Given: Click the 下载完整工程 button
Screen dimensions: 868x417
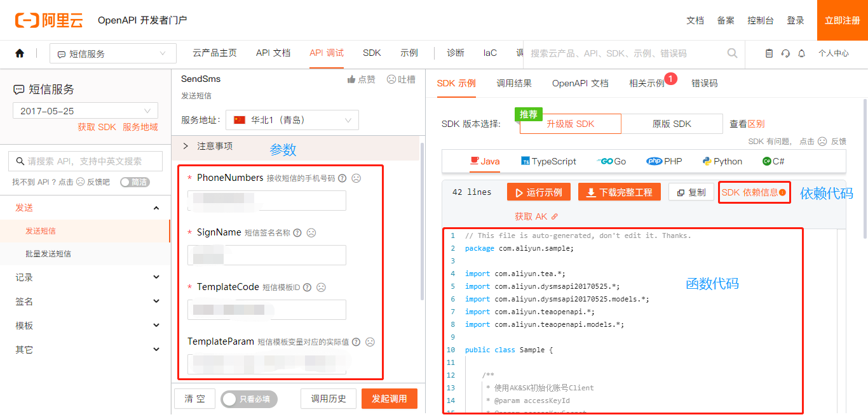Looking at the screenshot, I should [x=620, y=192].
